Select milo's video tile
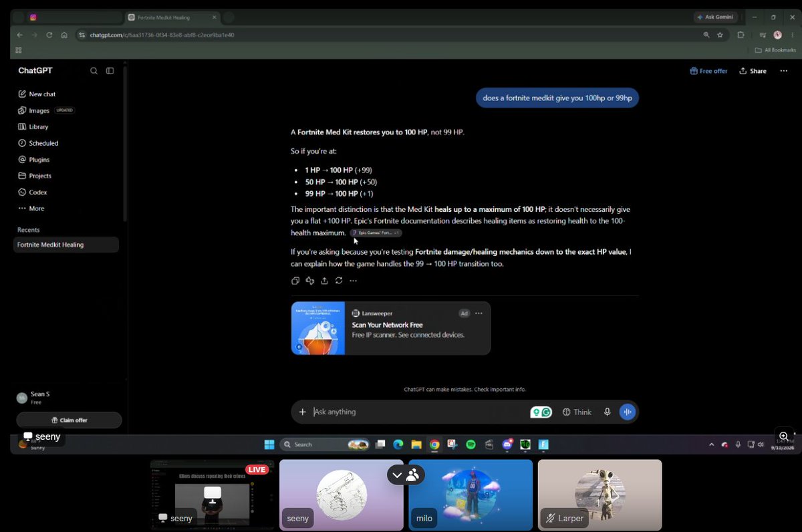The image size is (802, 532). pos(471,495)
